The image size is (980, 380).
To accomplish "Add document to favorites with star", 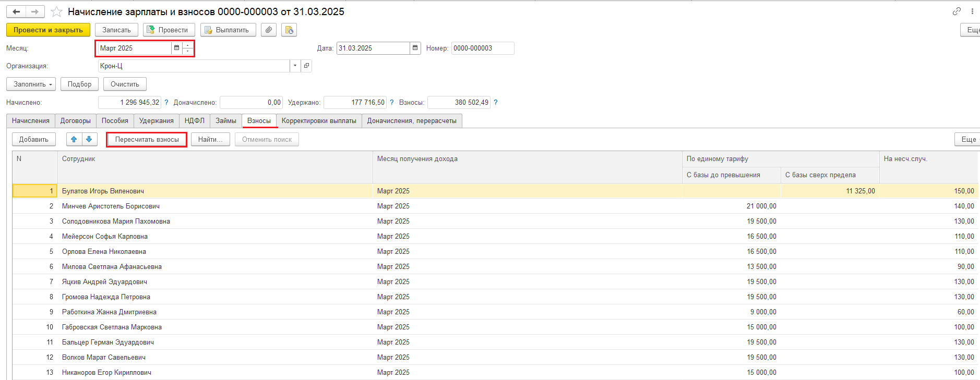I will coord(57,11).
